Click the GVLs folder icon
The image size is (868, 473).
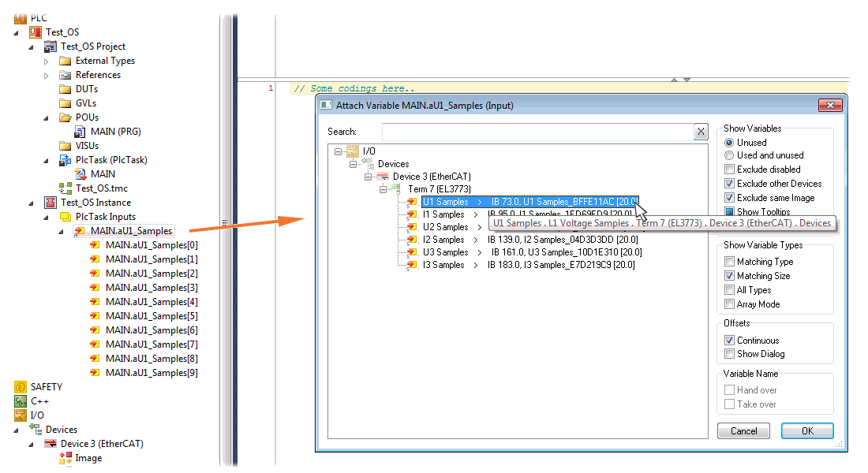coord(65,103)
